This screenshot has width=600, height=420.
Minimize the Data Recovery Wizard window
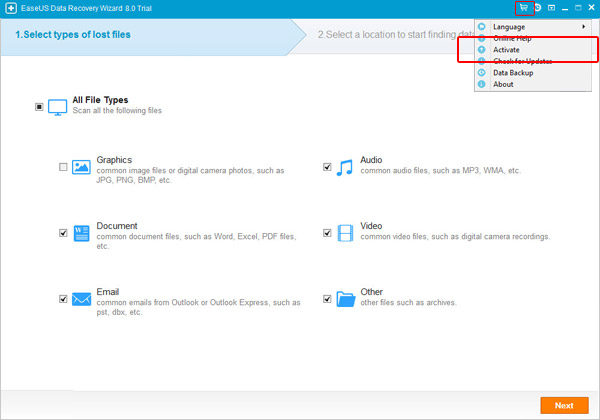pos(565,8)
